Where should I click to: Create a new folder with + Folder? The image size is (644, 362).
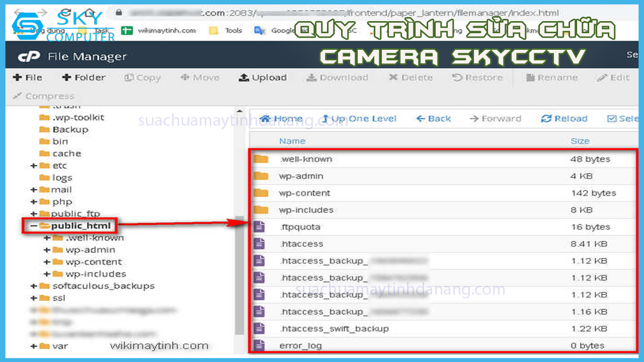tap(84, 77)
